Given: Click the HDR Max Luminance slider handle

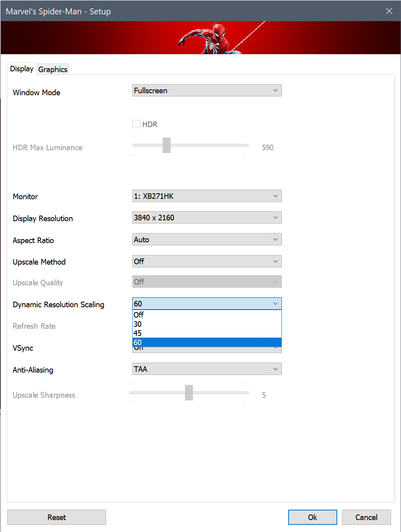Looking at the screenshot, I should [167, 145].
